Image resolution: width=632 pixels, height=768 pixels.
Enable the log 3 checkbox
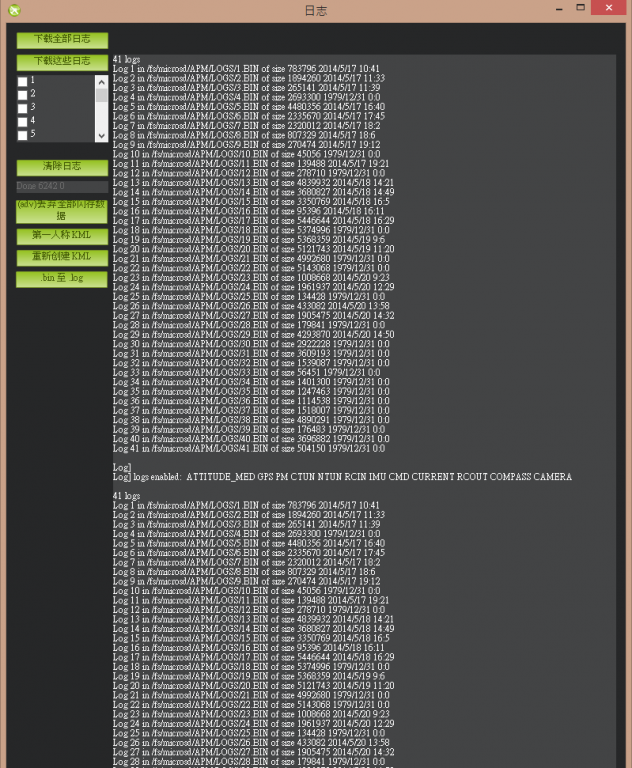click(23, 108)
